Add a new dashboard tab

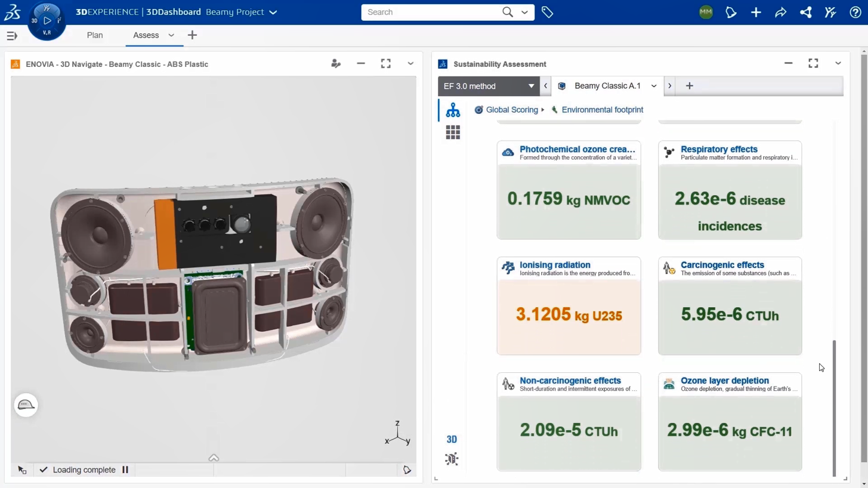(192, 35)
